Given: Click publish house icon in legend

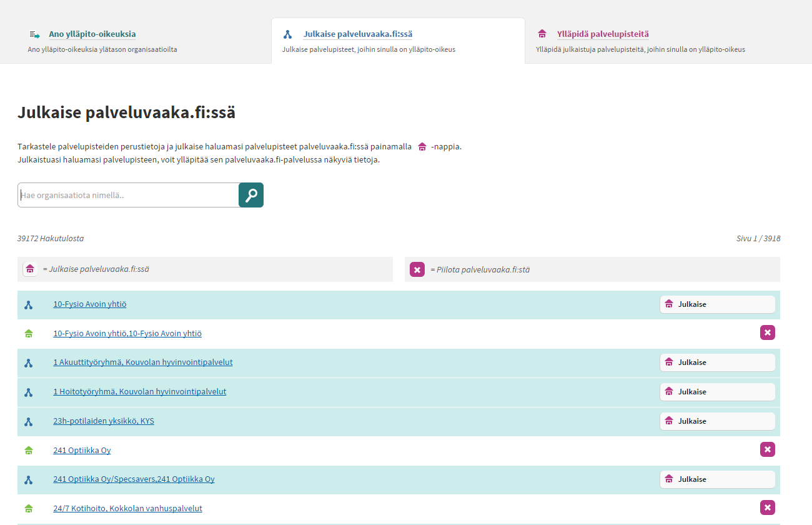Looking at the screenshot, I should [x=30, y=269].
